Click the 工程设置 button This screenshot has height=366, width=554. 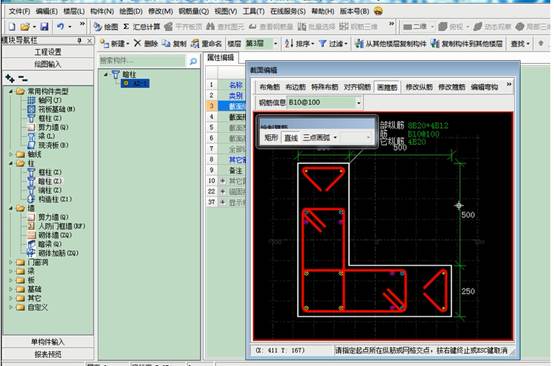coord(48,52)
